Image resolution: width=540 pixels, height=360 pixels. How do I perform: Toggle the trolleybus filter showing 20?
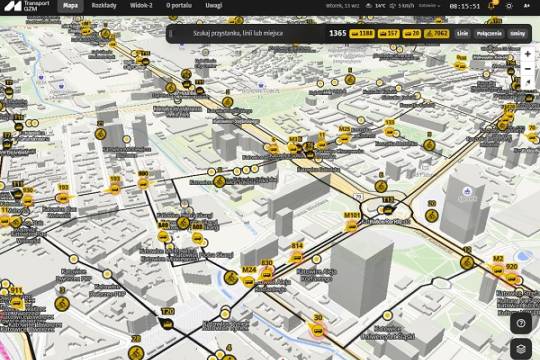pyautogui.click(x=412, y=34)
